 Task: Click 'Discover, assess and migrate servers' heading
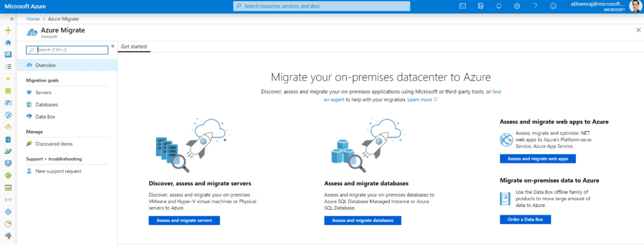coord(200,184)
